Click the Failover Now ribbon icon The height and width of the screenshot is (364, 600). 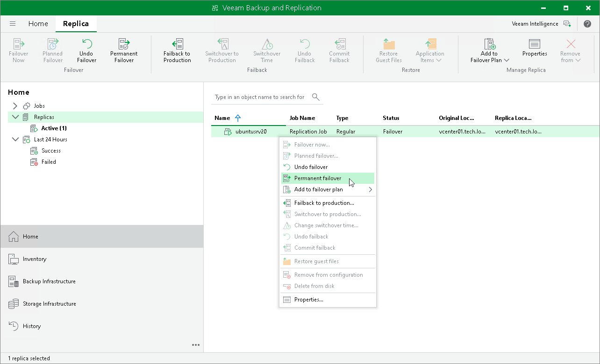point(19,50)
